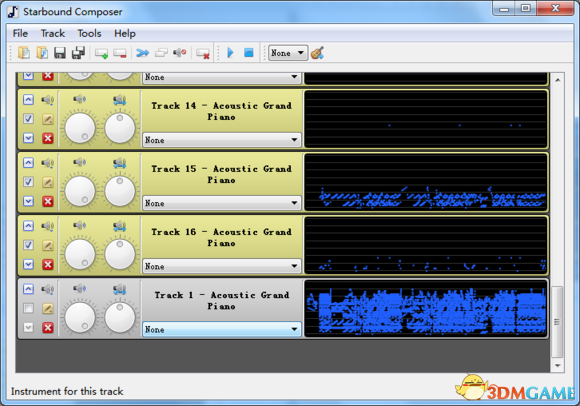This screenshot has width=580, height=406.
Task: Move Track 15 up with its up arrow
Action: (x=28, y=163)
